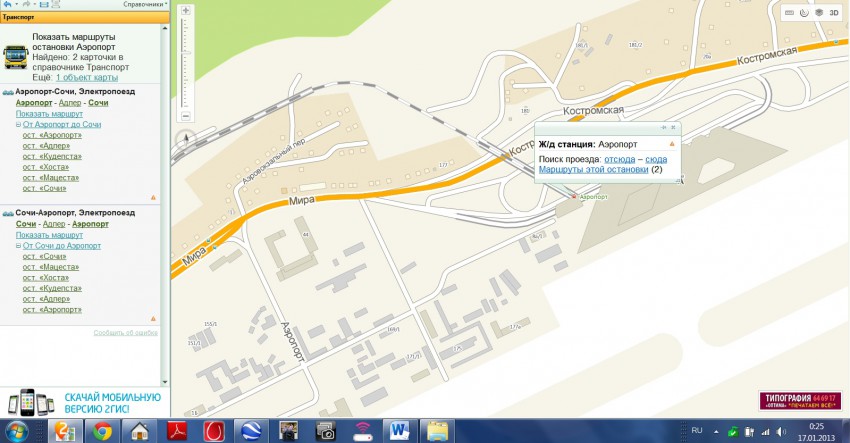
Task: Toggle the 3D map view
Action: (x=832, y=12)
